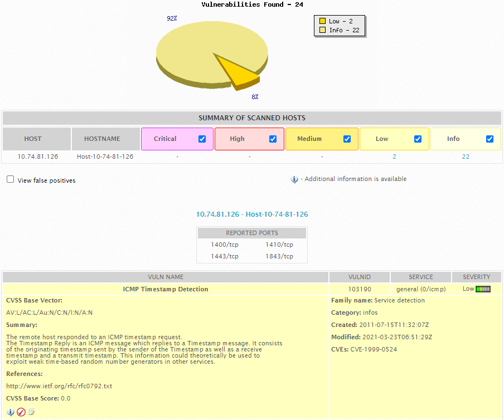Select reported port 1443/tcp

point(225,256)
